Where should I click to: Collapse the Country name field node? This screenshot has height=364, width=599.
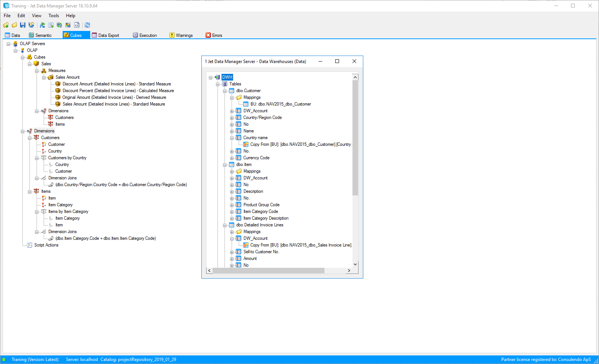tap(232, 138)
